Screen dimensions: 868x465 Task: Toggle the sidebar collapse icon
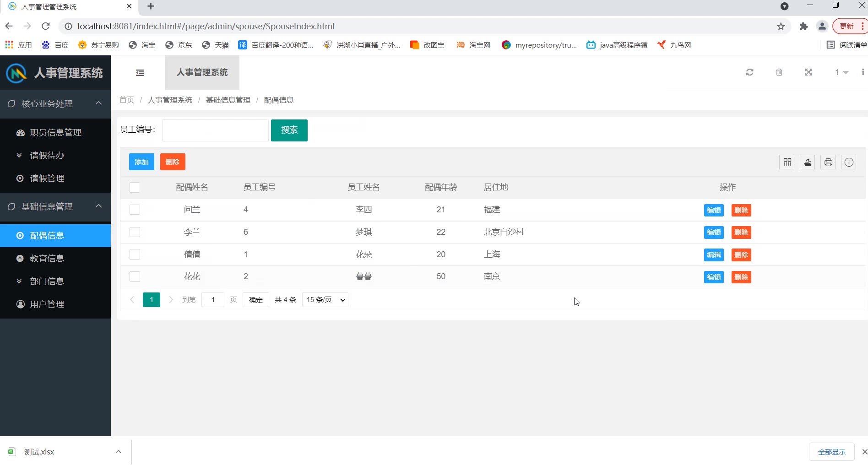[140, 73]
